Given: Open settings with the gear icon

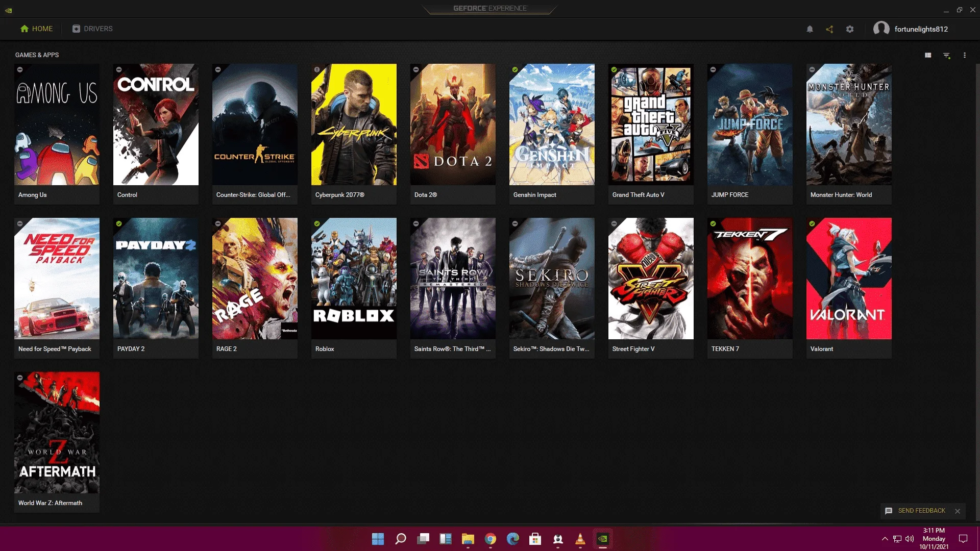Looking at the screenshot, I should (850, 29).
